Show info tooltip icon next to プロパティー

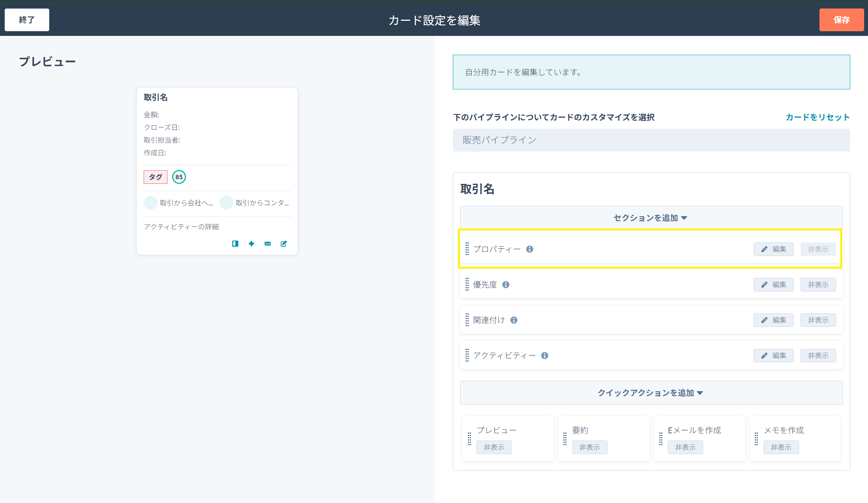(530, 249)
